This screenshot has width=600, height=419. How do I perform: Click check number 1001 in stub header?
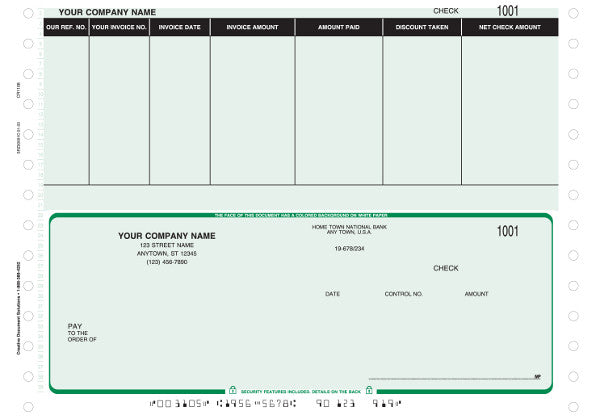508,11
